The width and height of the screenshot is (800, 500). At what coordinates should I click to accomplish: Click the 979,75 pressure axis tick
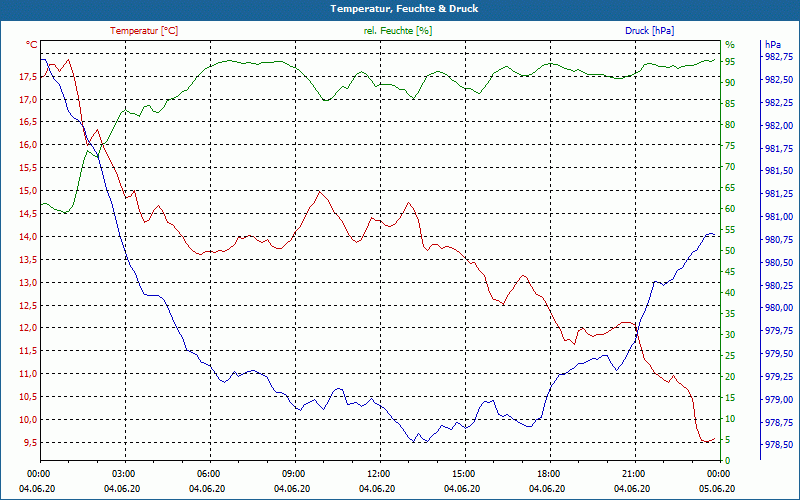point(779,331)
